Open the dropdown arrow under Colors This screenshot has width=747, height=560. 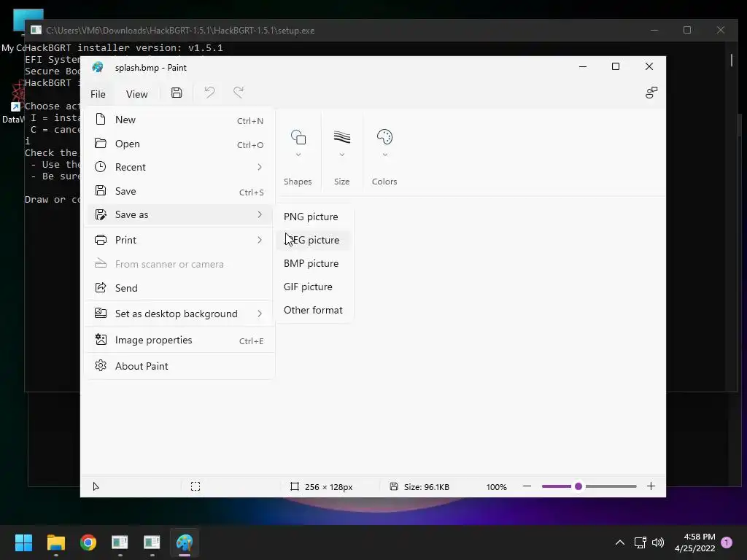(x=385, y=155)
